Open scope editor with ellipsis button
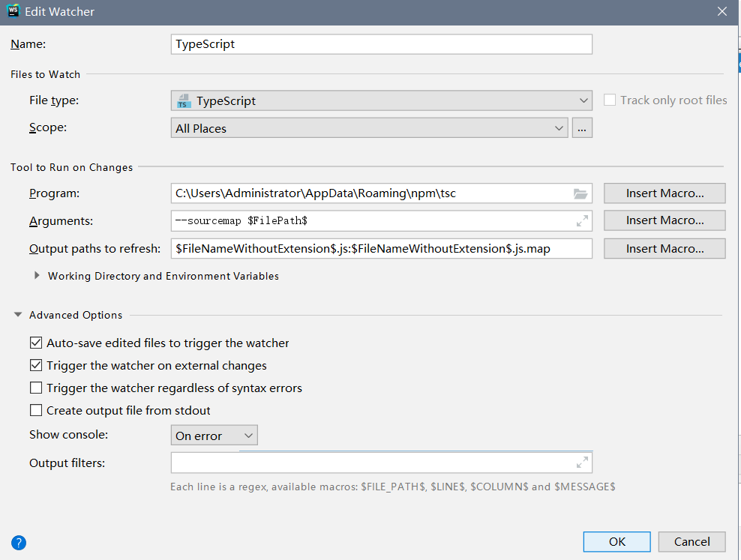The height and width of the screenshot is (560, 741). point(583,129)
